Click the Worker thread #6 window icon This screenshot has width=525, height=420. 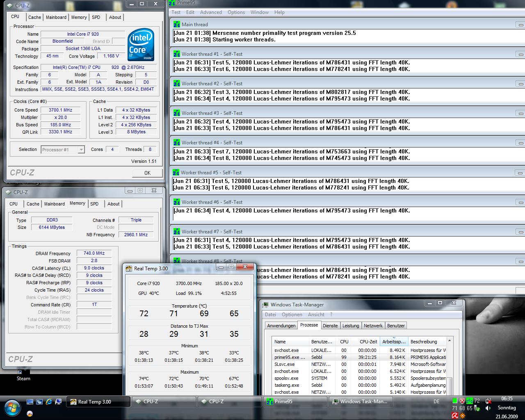coord(176,202)
